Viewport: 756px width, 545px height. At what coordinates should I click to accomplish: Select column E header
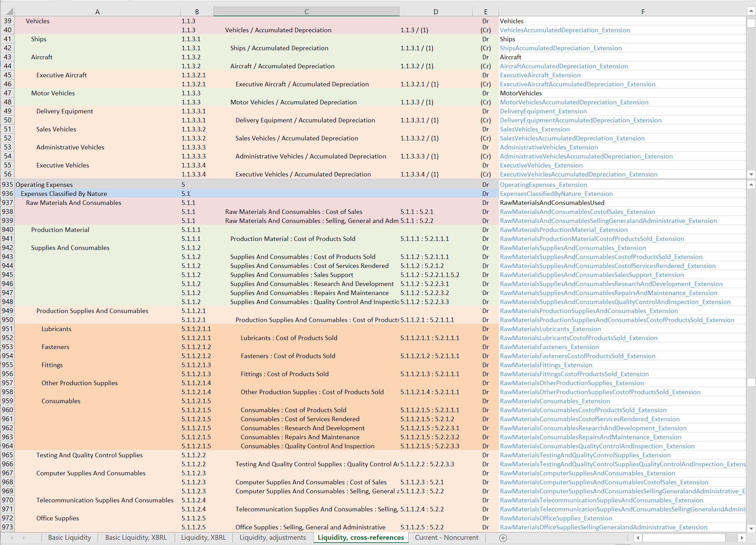tap(485, 11)
